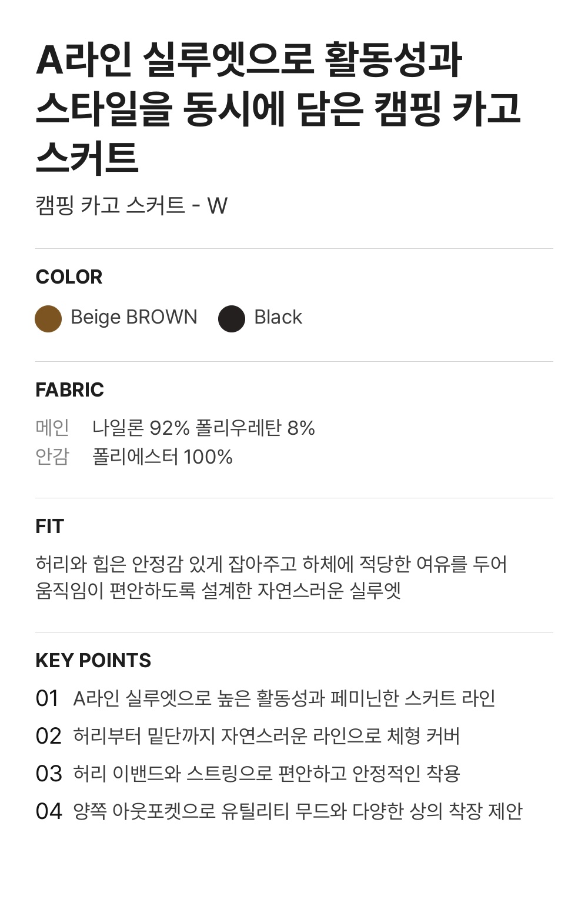Click the FABRIC section heading
Viewport: 588px width, 919px height.
click(69, 389)
